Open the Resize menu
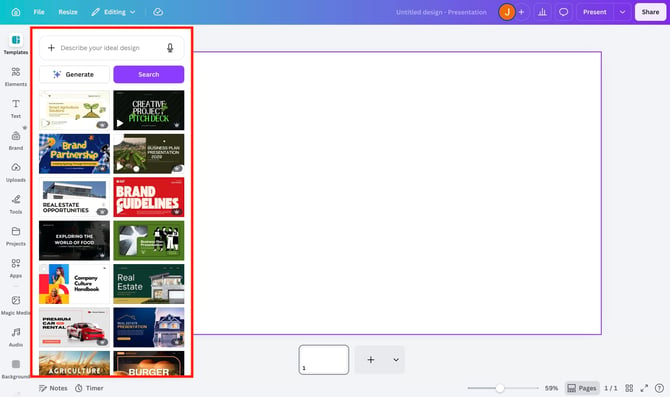670x397 pixels. coord(68,12)
